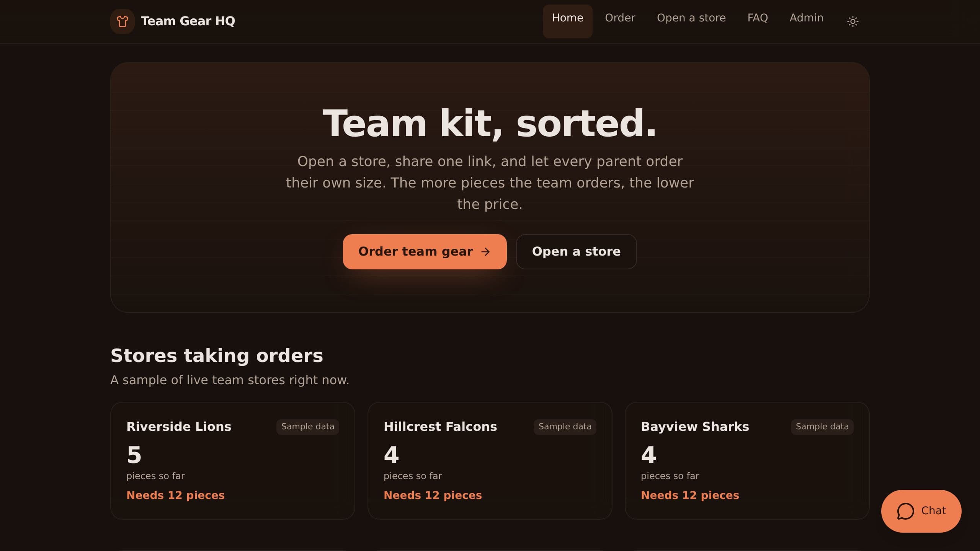Click the Team Gear HQ shirt logo icon

122,21
